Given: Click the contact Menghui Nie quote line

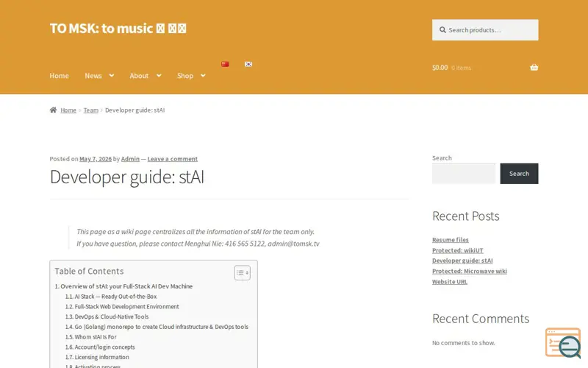Looking at the screenshot, I should 198,244.
